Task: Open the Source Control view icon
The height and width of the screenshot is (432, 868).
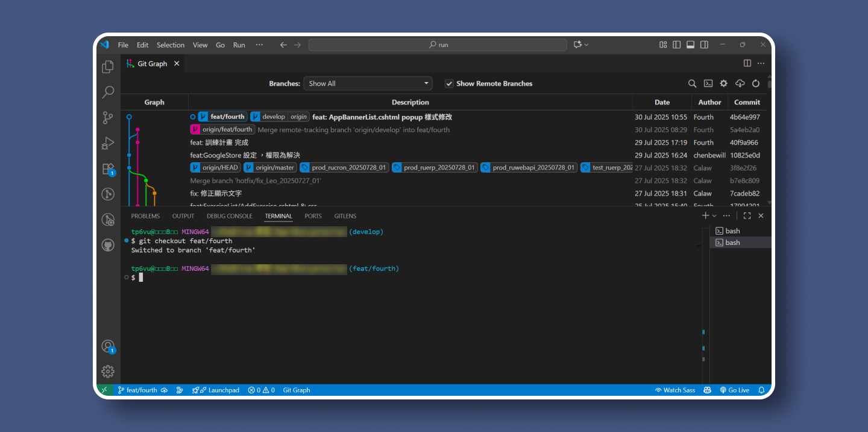Action: (x=108, y=118)
